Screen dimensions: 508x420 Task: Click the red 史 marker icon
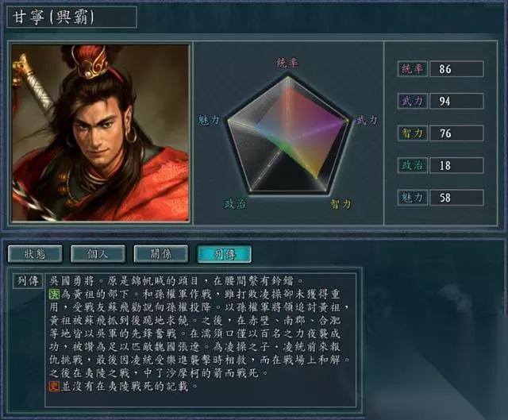54,386
